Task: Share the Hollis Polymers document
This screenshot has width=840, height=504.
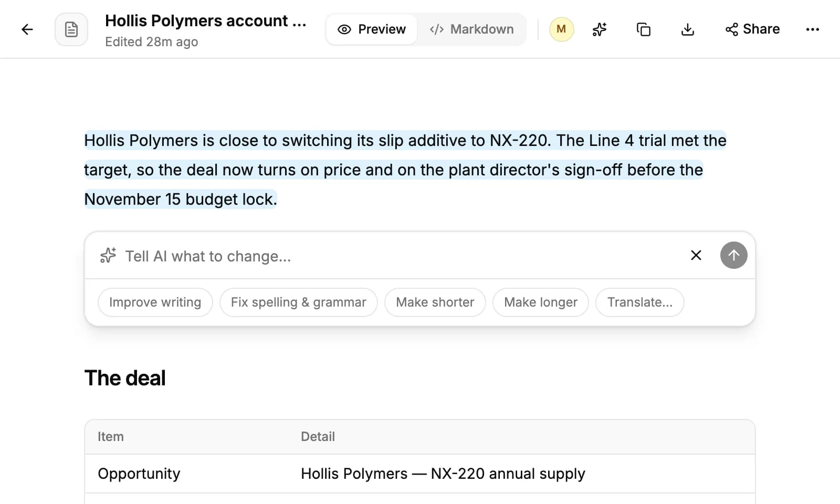Action: pos(753,29)
